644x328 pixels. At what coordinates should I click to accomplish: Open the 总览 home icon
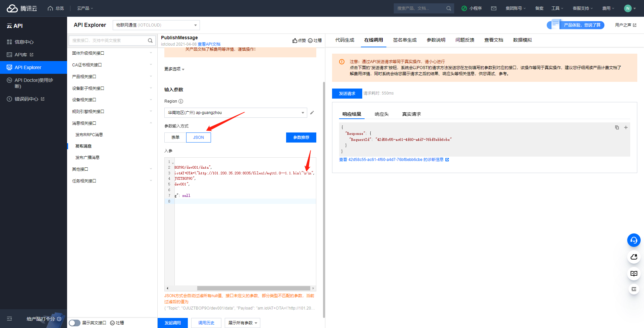(50, 8)
